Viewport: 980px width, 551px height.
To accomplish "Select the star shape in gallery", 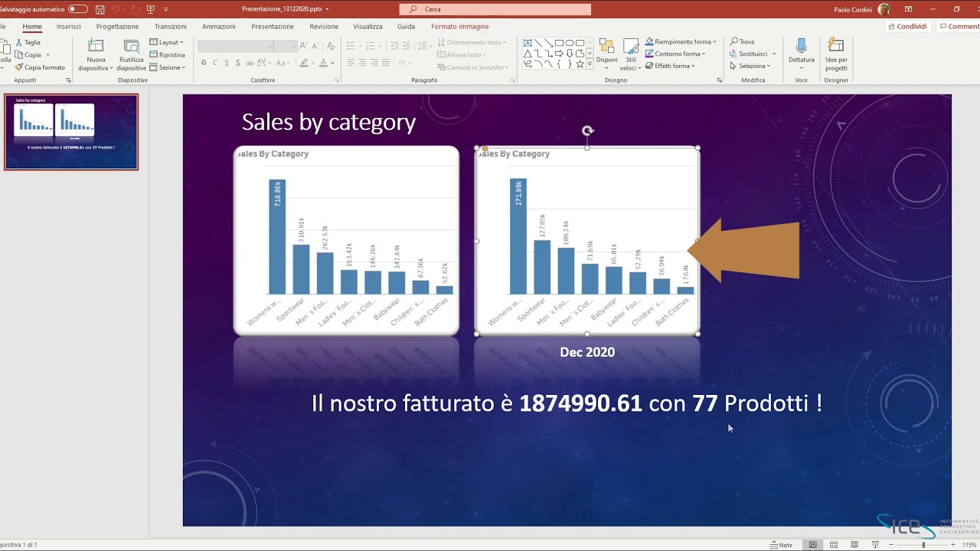I will click(580, 64).
